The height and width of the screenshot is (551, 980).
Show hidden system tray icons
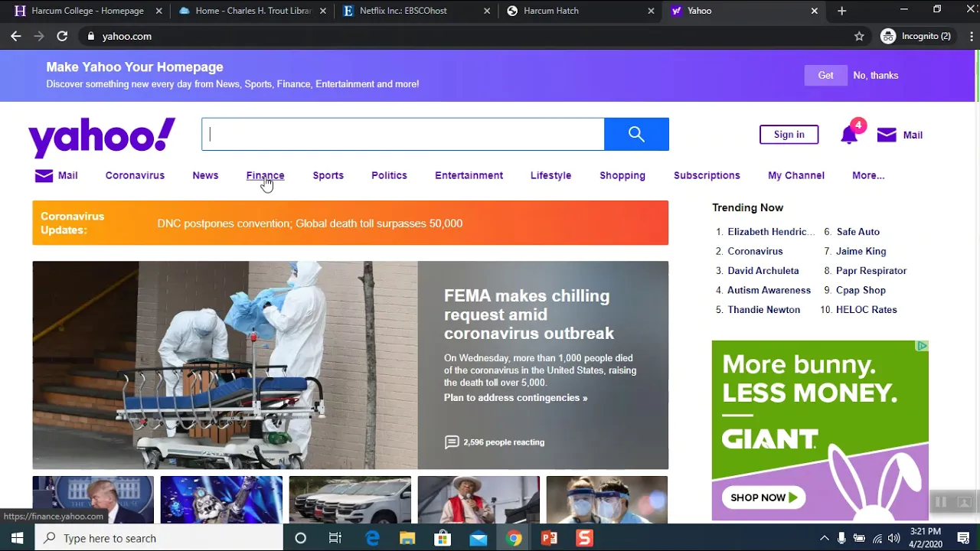click(x=824, y=538)
